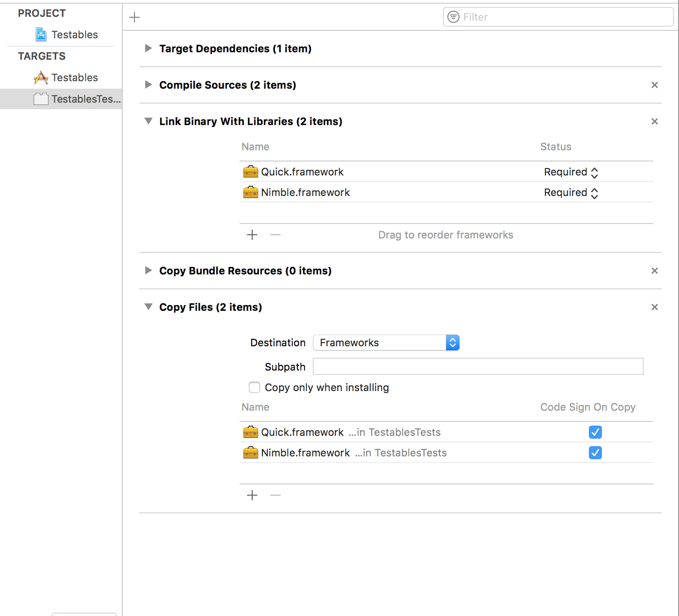
Task: Add a file to Copy Files phase
Action: click(252, 495)
